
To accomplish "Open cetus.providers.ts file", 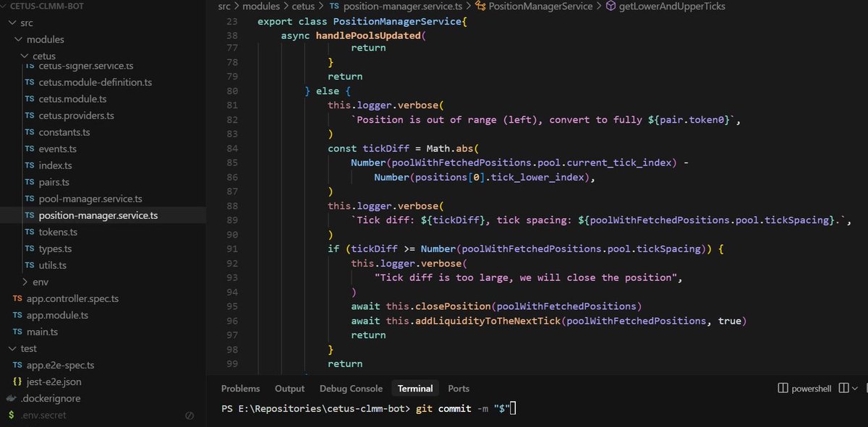I will 76,116.
